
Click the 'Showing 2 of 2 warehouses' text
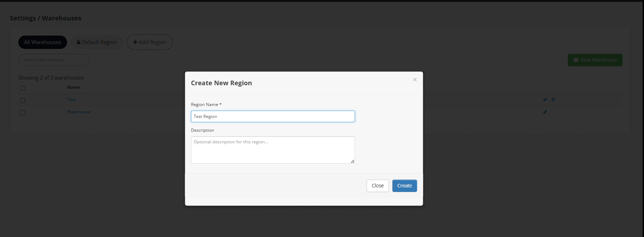(x=51, y=78)
